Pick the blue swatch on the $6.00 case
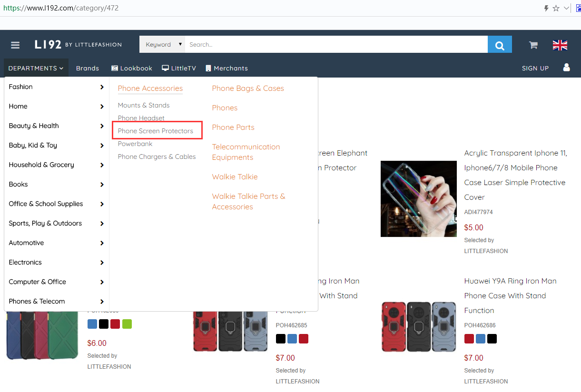Screen dimensions: 581x392 pyautogui.click(x=92, y=324)
